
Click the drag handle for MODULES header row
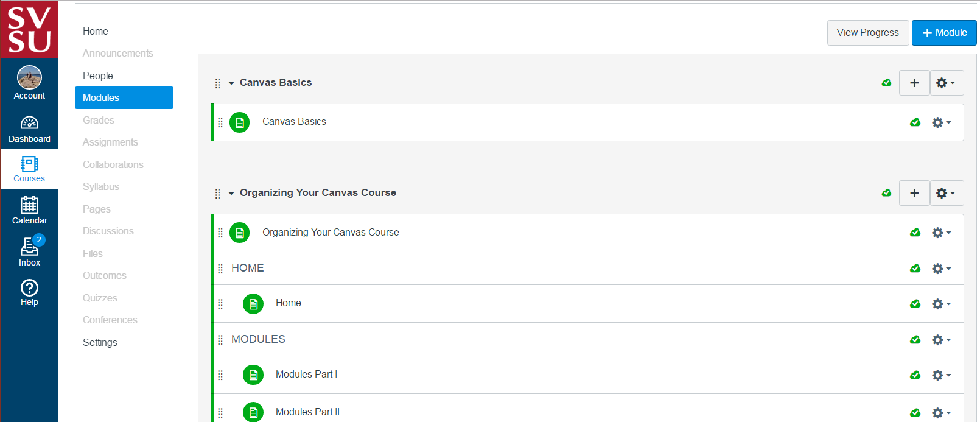(x=220, y=340)
